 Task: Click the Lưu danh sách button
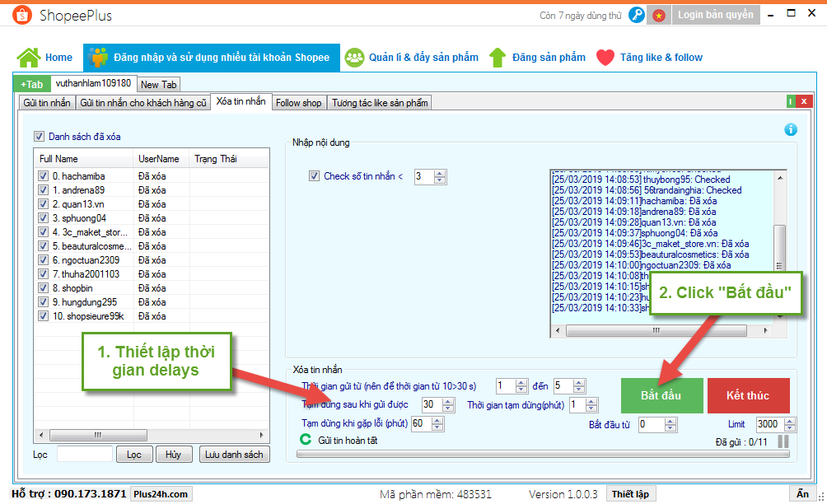(234, 455)
